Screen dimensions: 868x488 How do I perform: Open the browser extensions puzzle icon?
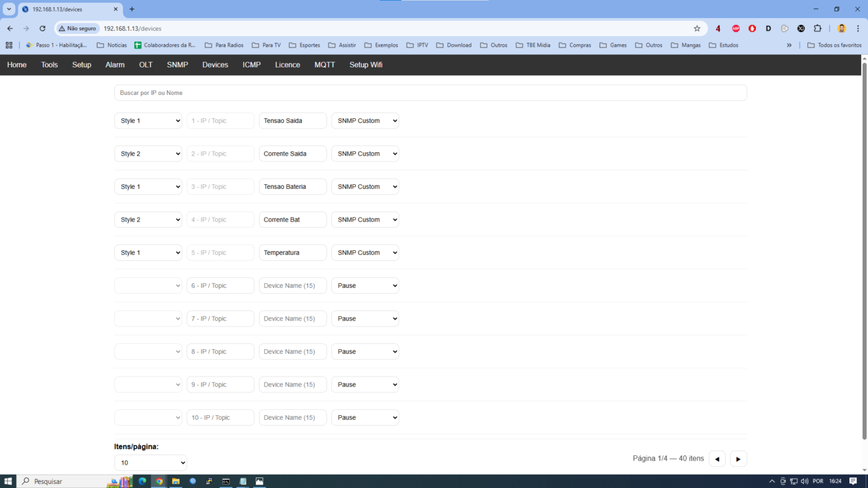pyautogui.click(x=817, y=29)
